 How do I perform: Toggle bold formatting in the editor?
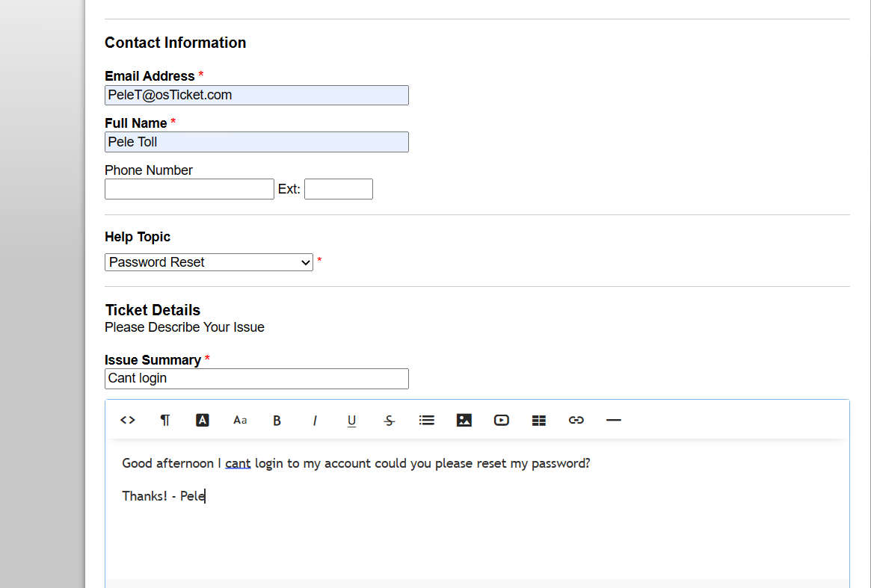point(277,420)
